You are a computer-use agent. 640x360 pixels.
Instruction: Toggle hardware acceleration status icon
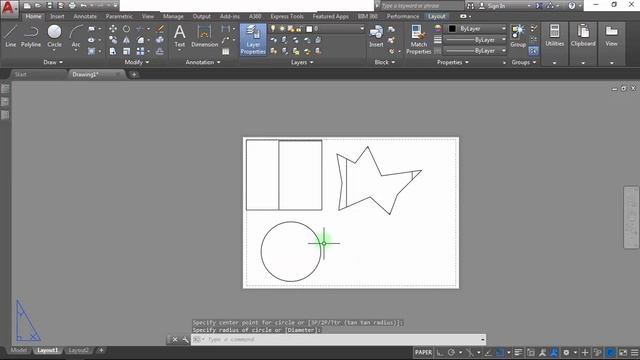click(610, 352)
